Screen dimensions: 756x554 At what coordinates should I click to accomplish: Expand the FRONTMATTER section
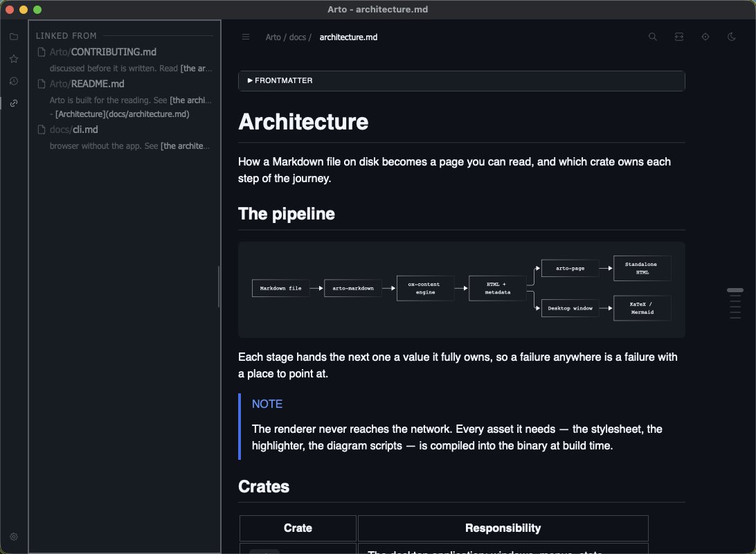coord(461,80)
